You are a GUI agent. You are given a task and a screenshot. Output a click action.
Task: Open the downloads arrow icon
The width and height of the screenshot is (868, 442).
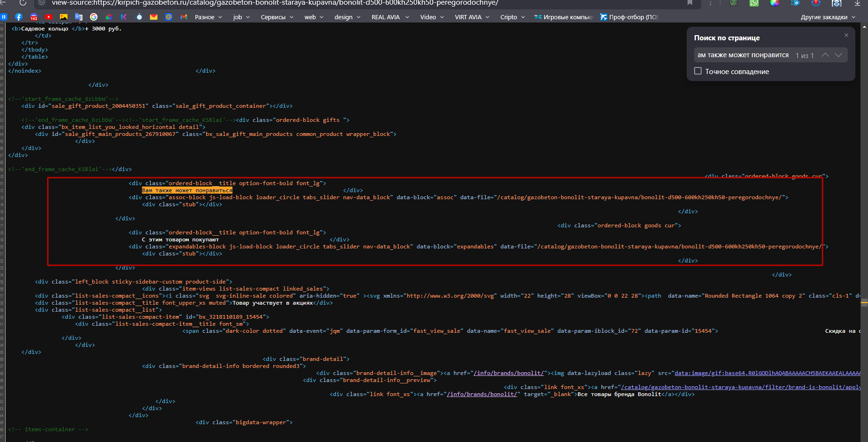857,3
